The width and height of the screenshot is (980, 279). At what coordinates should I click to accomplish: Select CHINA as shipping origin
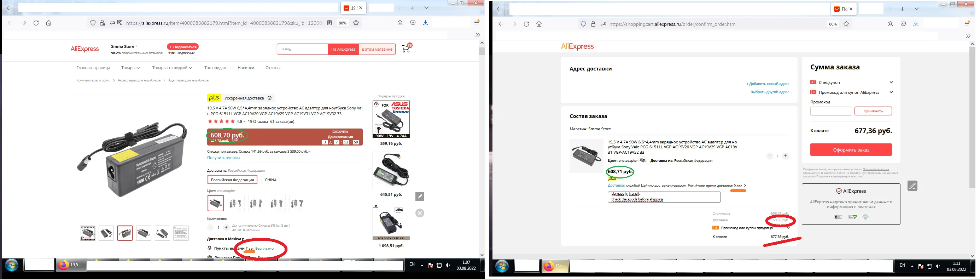point(270,180)
